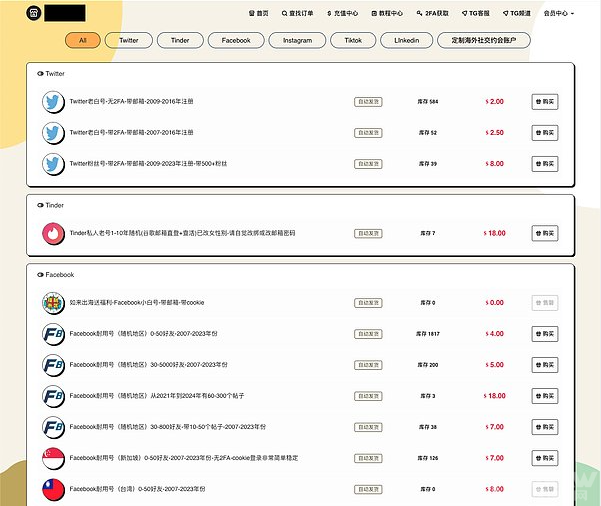Viewport: 601px width, 506px height.
Task: Click the Twitter bird icon for the 500+ followers listing
Action: pyautogui.click(x=53, y=163)
